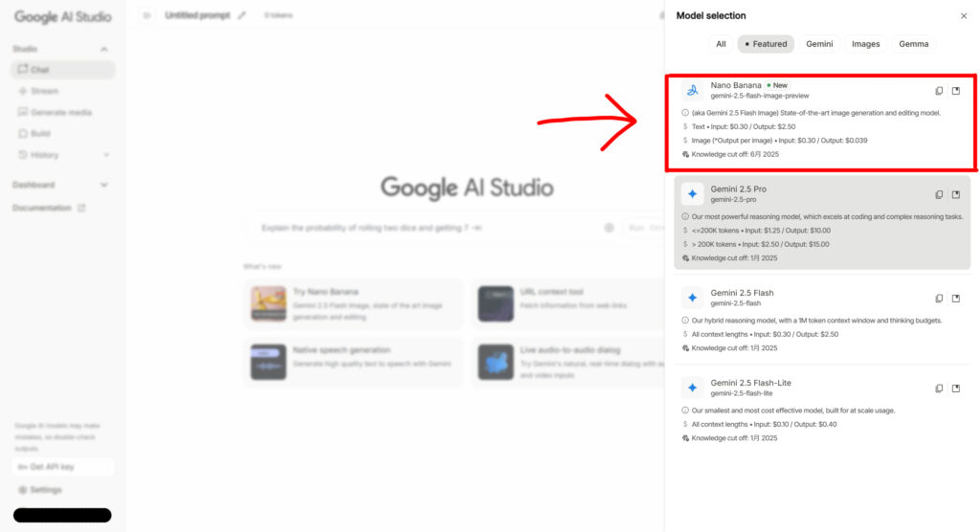Screen dimensions: 980x532
Task: Open Gemini 2.5 Pro details icon
Action: pos(956,195)
